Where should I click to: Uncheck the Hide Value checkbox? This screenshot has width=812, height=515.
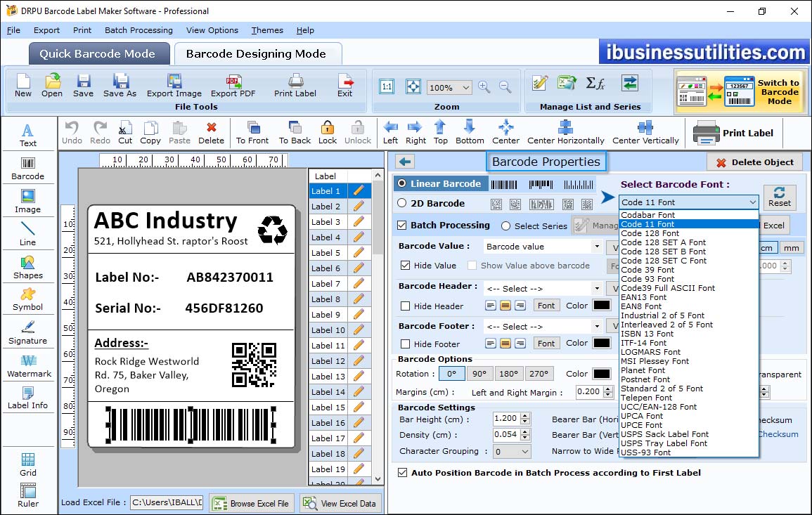[406, 266]
